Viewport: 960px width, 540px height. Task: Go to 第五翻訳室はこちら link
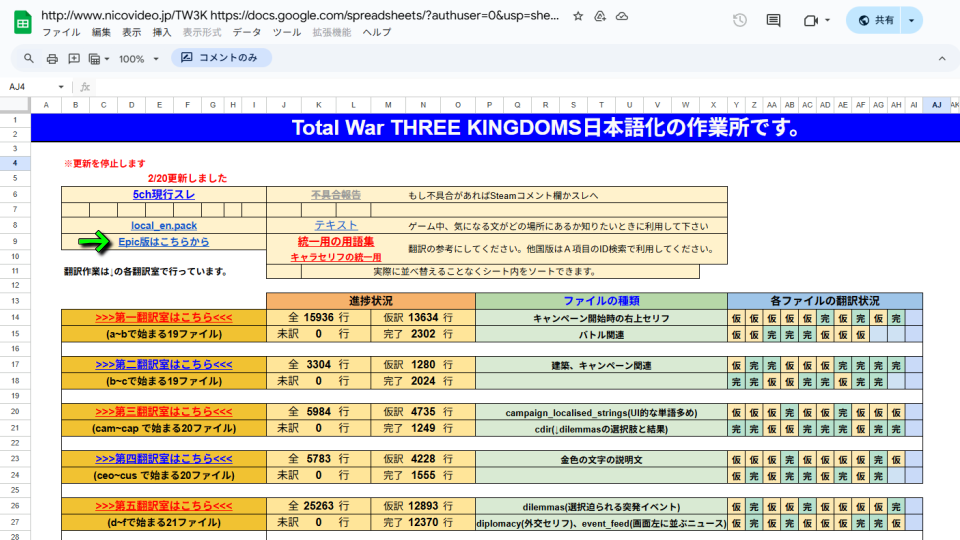tap(163, 506)
